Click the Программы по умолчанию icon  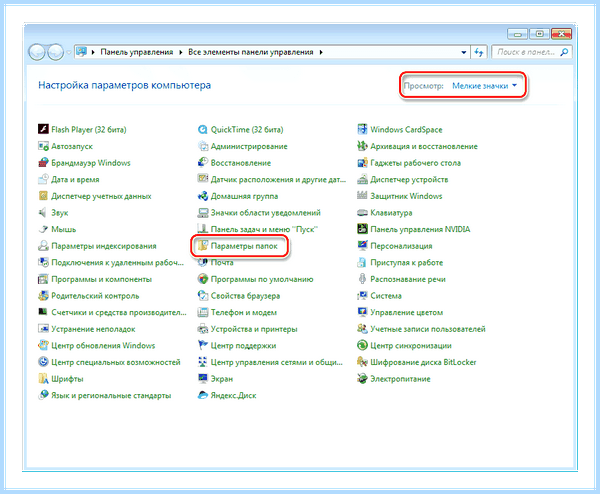[x=202, y=279]
